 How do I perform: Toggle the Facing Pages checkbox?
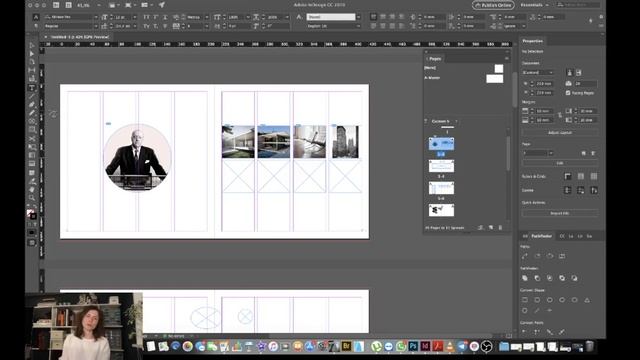568,93
